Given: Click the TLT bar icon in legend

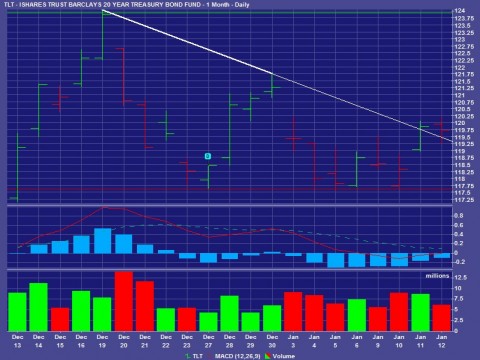Looking at the screenshot, I should pos(188,356).
